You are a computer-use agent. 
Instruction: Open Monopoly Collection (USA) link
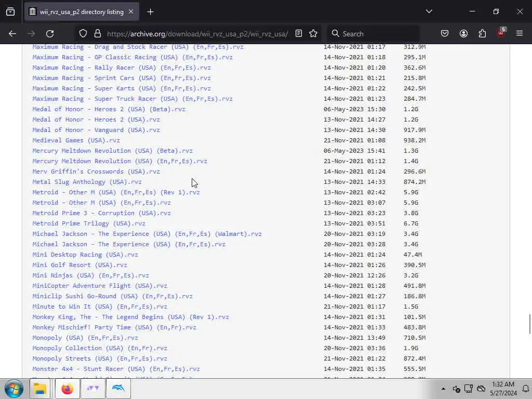(100, 348)
